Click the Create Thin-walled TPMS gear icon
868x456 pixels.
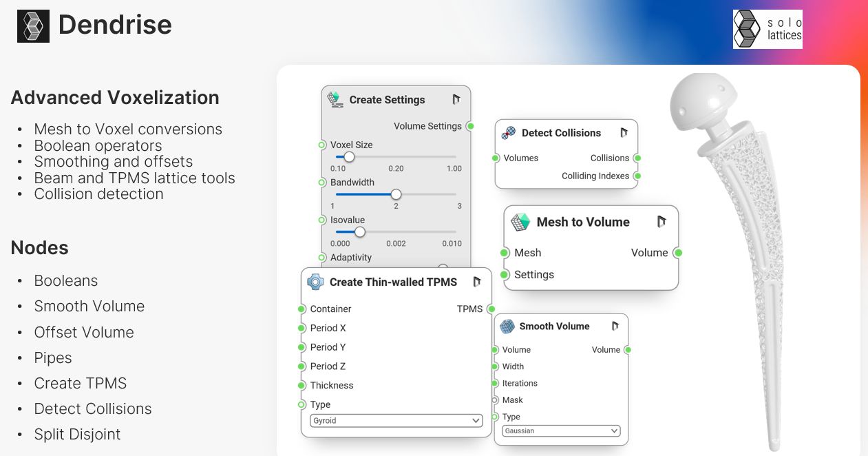[x=315, y=282]
